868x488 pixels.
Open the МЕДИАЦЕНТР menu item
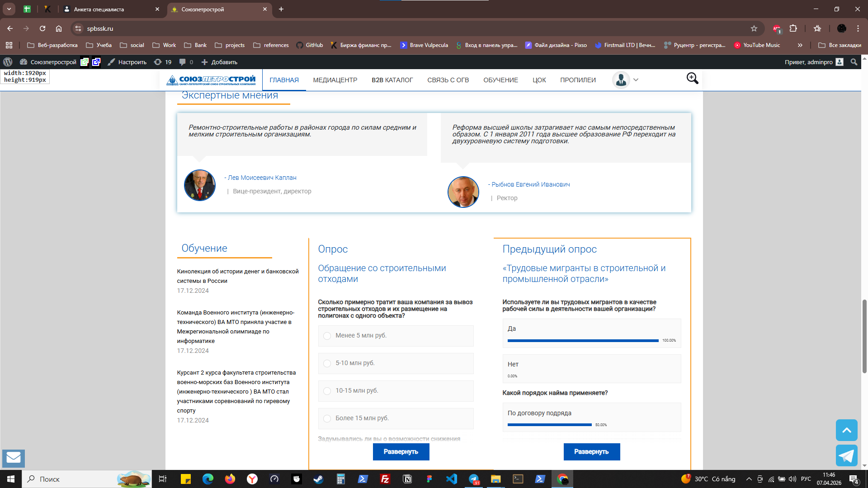[x=335, y=80]
